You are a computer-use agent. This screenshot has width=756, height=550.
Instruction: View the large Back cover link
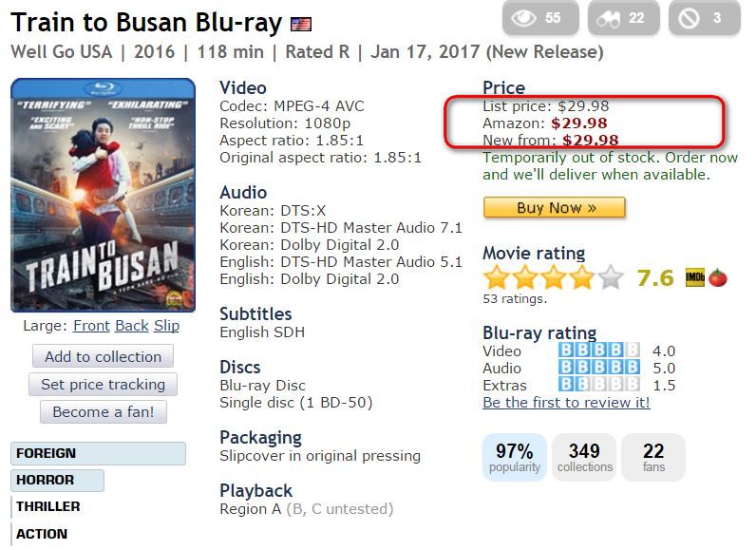coord(132,326)
